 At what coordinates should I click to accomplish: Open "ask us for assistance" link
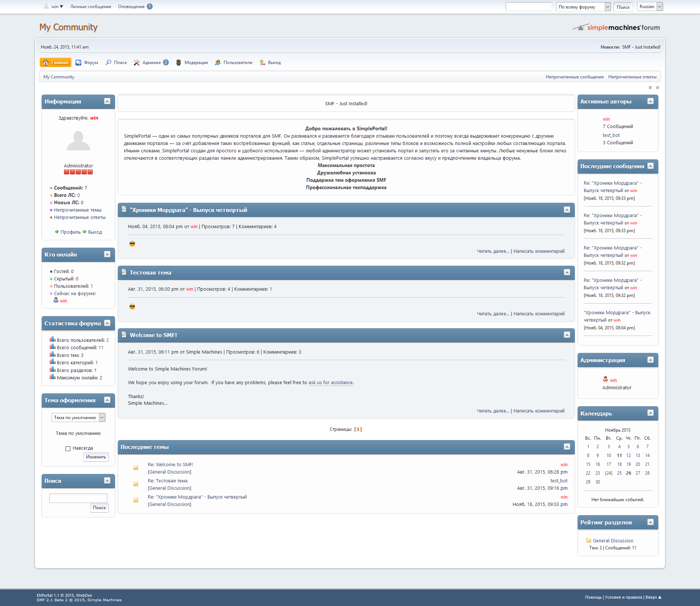click(330, 383)
